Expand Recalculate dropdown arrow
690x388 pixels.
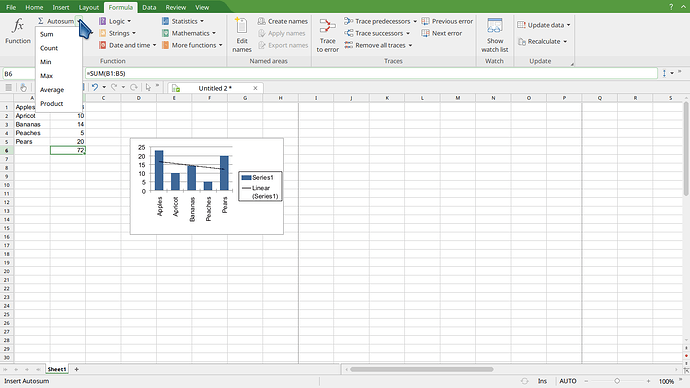coord(565,41)
